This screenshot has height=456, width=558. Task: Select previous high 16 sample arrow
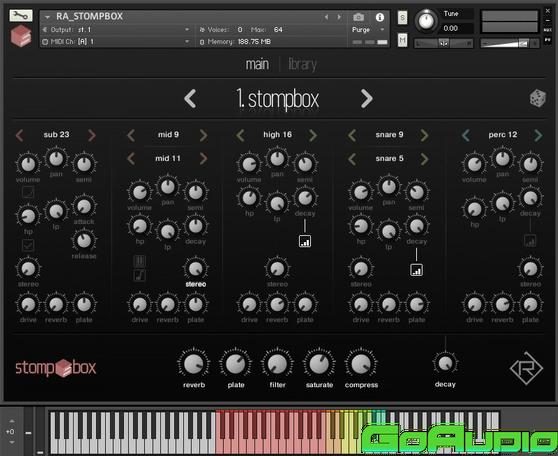click(x=241, y=135)
